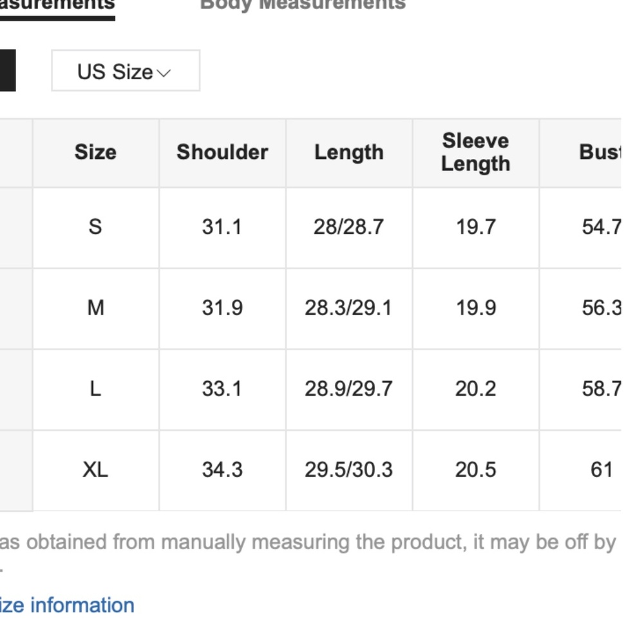Click the Size column header
This screenshot has width=644, height=644.
click(95, 153)
